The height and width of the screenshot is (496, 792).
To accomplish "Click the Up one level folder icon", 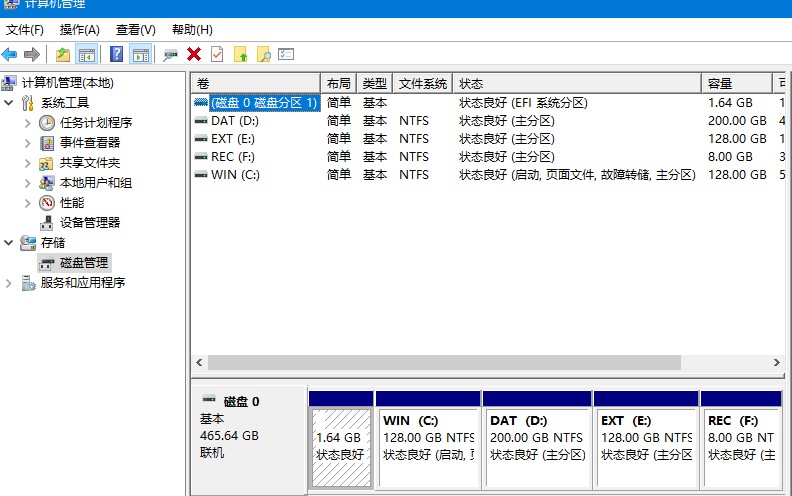I will 63,54.
